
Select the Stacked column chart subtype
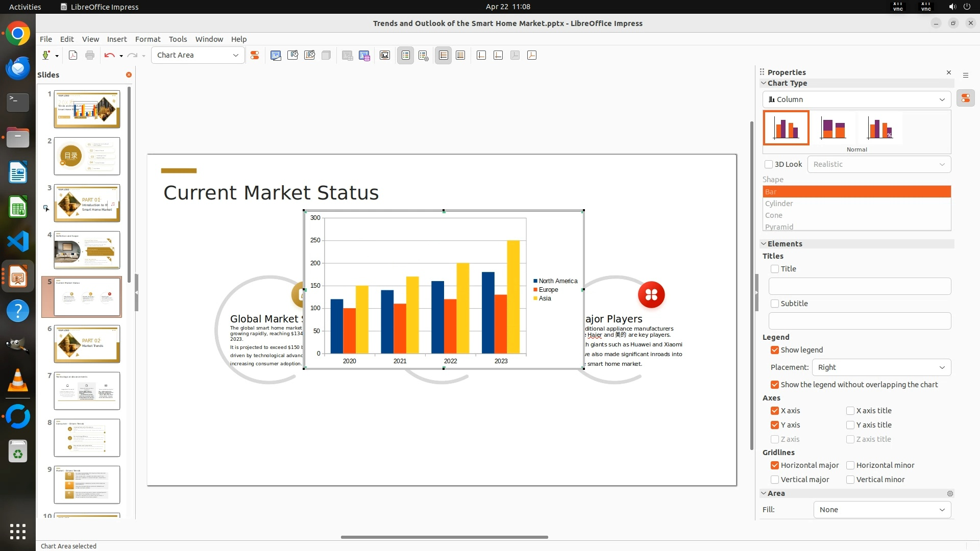pyautogui.click(x=832, y=128)
